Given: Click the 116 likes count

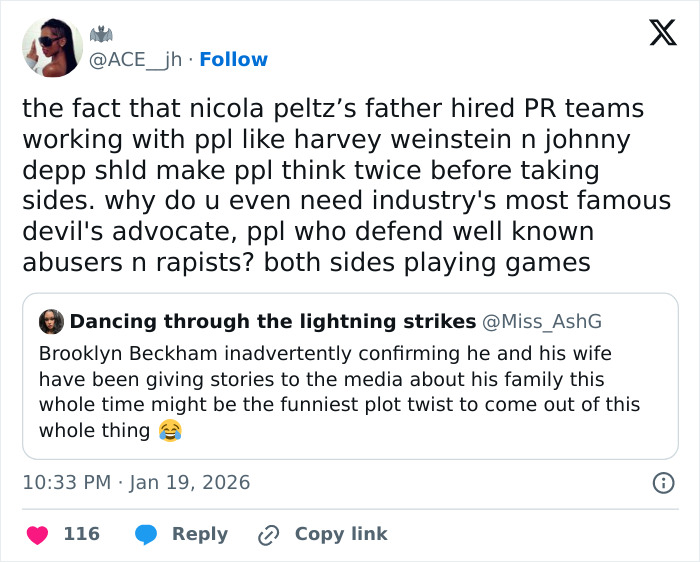Looking at the screenshot, I should coord(82,534).
